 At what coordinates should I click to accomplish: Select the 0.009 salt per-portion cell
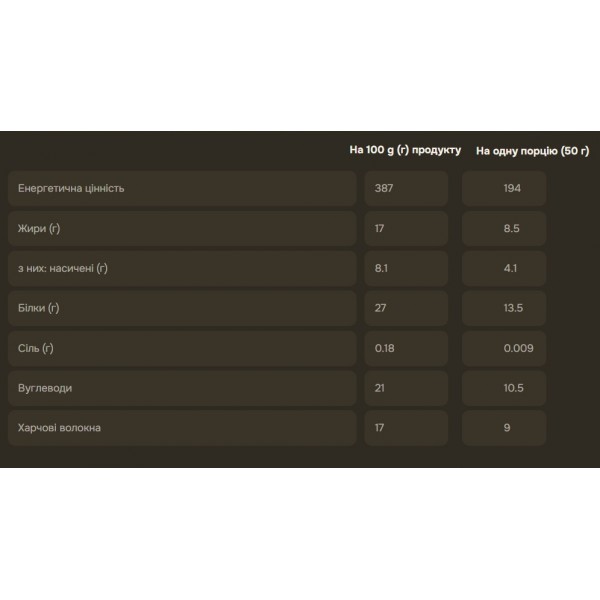coord(504,348)
